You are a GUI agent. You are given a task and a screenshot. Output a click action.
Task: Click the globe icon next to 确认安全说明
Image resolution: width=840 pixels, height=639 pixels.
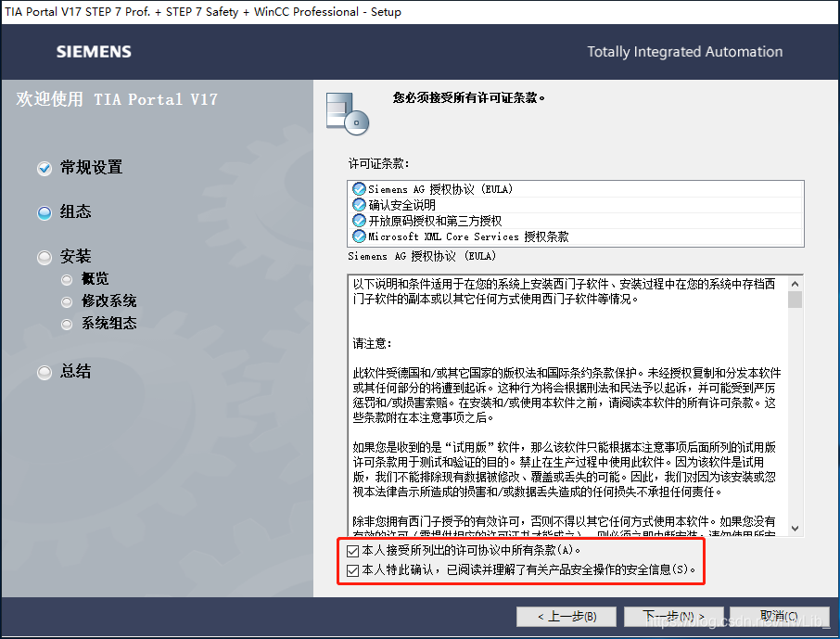[358, 203]
